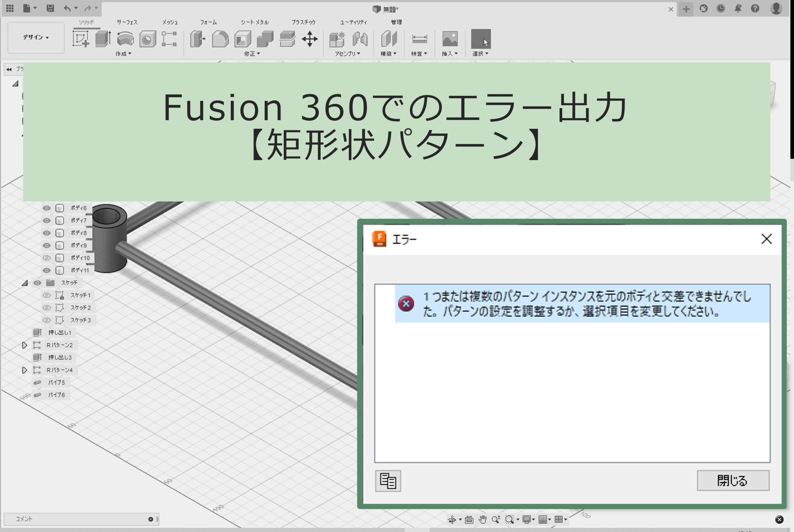Redo the last action
794x532 pixels.
(x=88, y=8)
